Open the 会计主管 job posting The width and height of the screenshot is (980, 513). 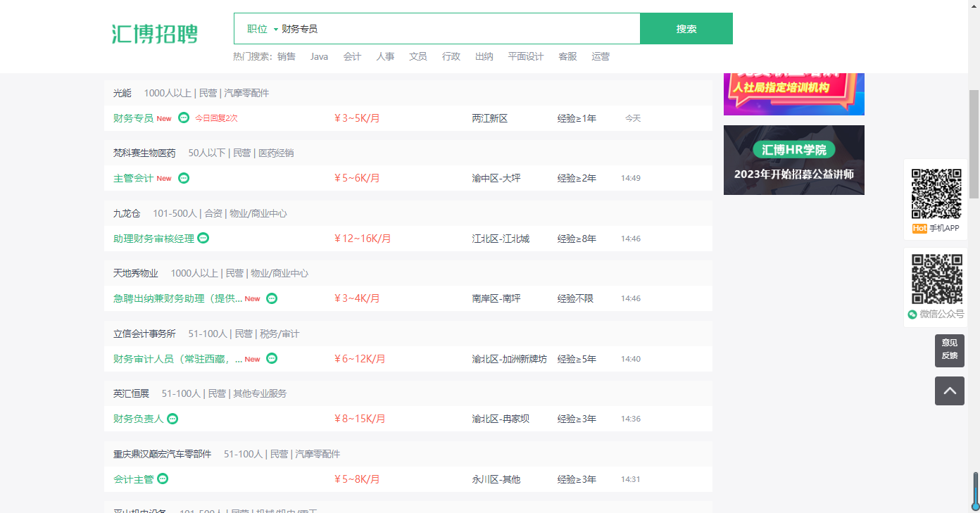coord(133,479)
